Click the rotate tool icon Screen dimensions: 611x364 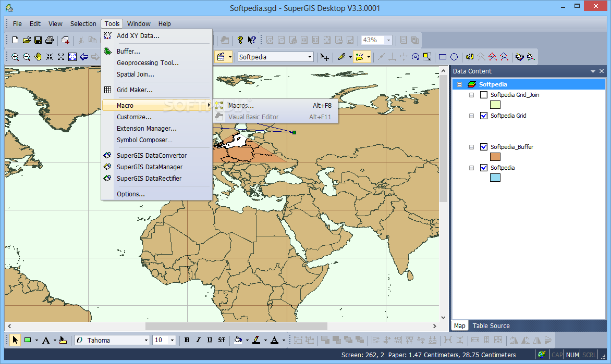tap(416, 57)
